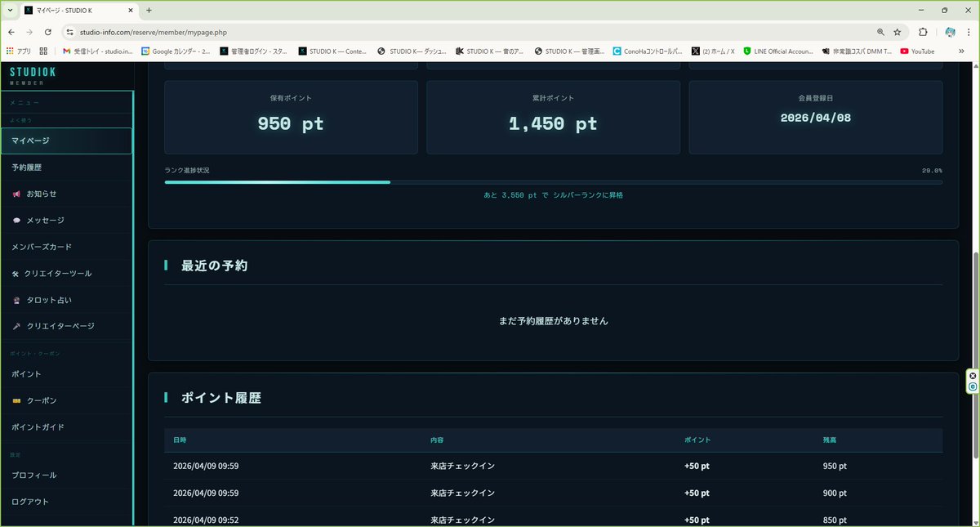This screenshot has width=980, height=527.
Task: Click the ランク進捗状況 progress bar
Action: 553,182
